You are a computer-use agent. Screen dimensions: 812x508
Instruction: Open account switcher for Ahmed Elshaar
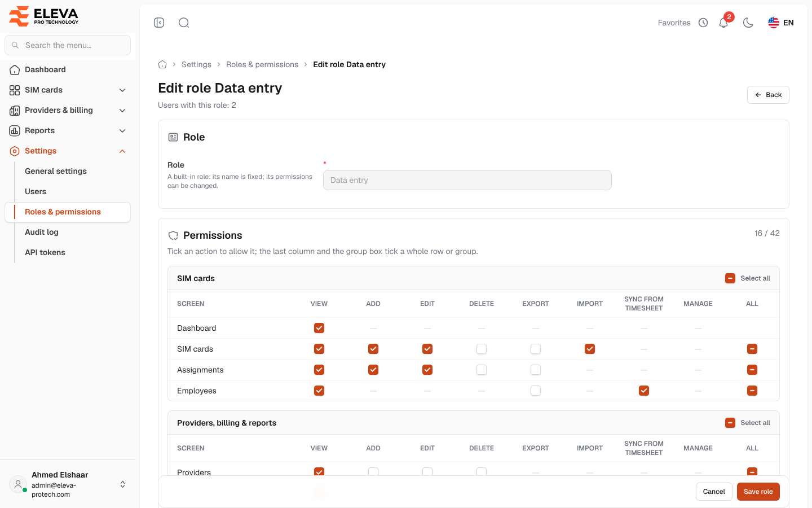tap(122, 484)
